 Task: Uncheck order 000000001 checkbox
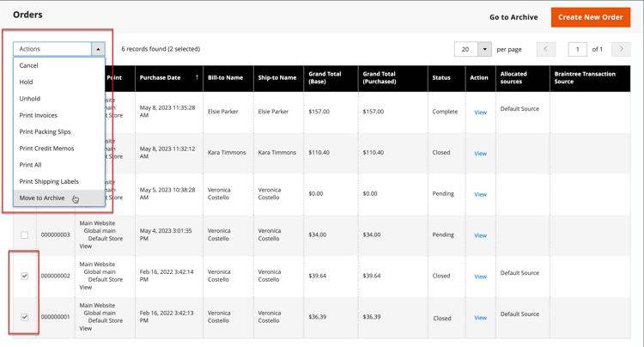pos(25,317)
